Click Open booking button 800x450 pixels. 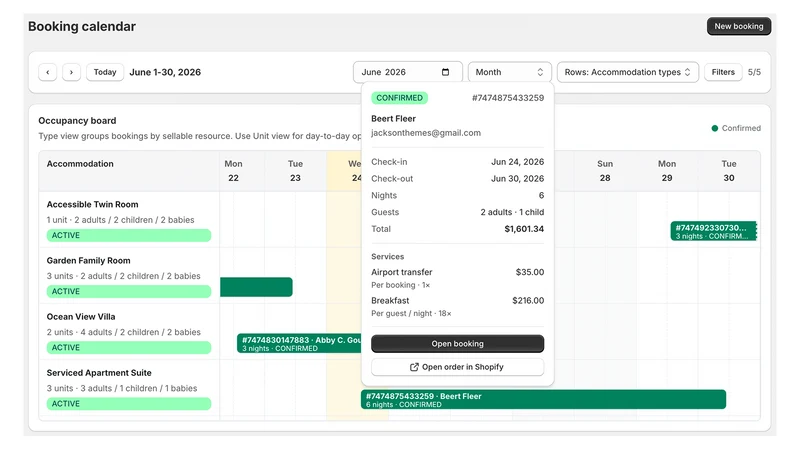coord(458,343)
